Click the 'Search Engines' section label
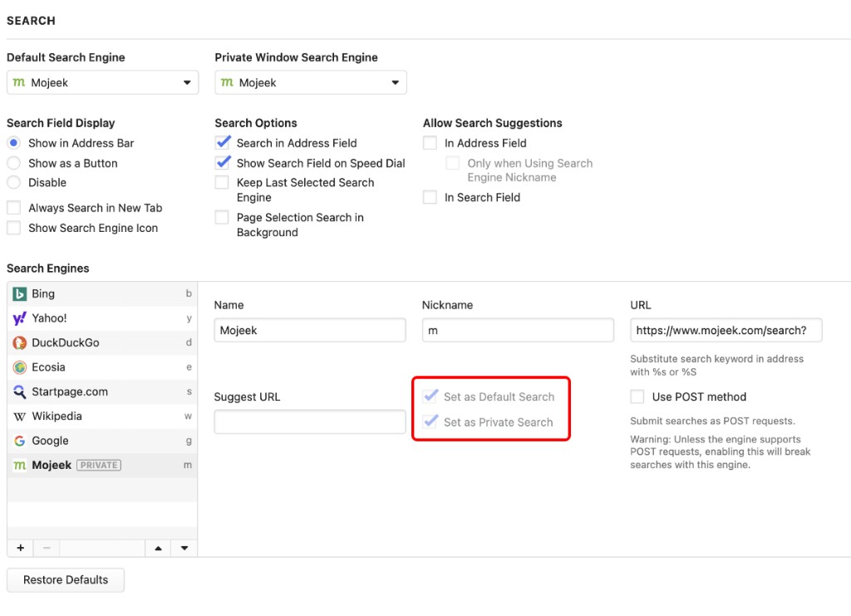Screen dimensions: 851x616 47,269
